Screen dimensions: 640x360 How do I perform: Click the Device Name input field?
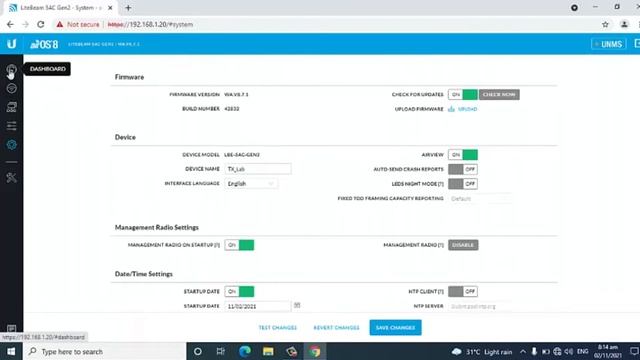coord(258,169)
